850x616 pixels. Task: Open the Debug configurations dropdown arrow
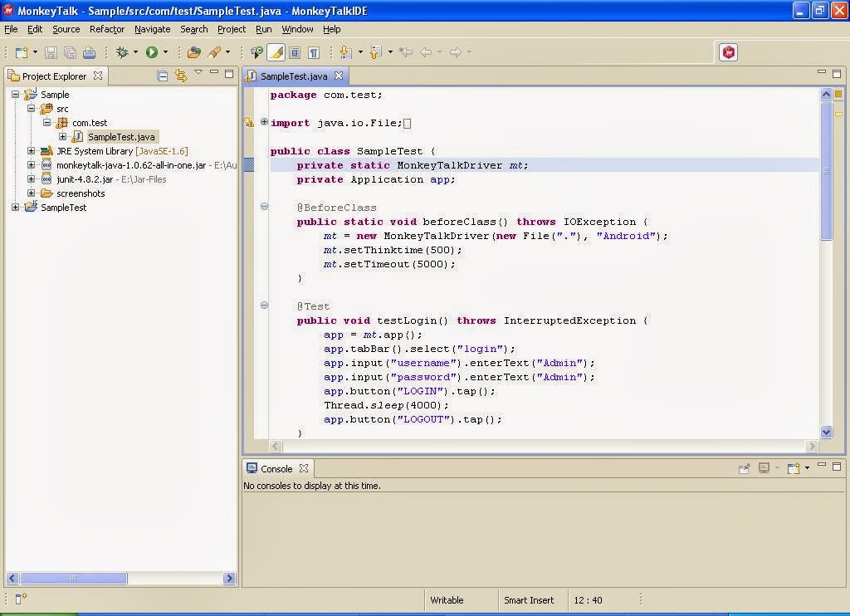click(135, 52)
